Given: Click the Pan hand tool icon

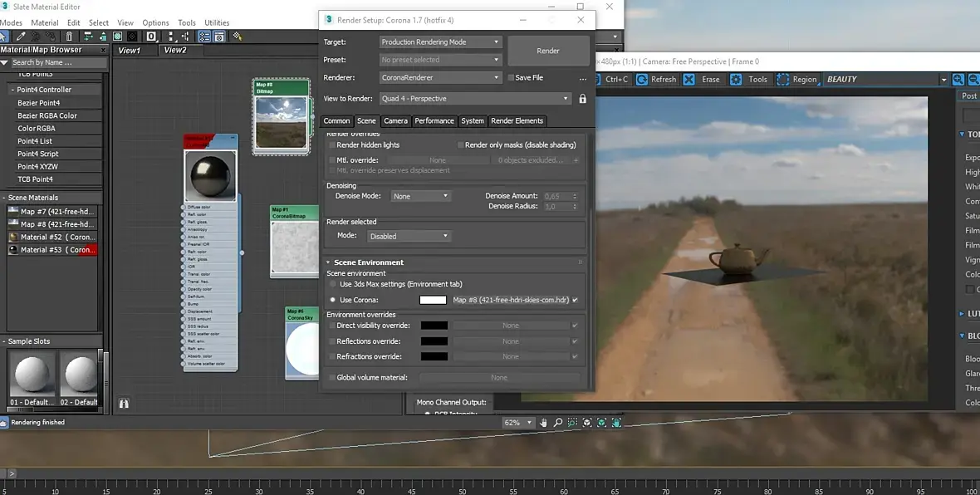Looking at the screenshot, I should click(x=543, y=423).
